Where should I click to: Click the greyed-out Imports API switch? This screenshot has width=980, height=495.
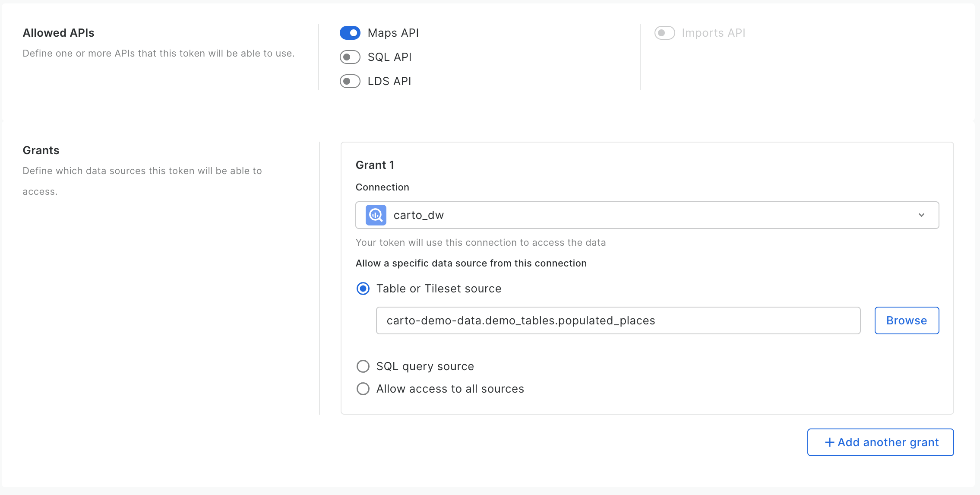coord(664,33)
